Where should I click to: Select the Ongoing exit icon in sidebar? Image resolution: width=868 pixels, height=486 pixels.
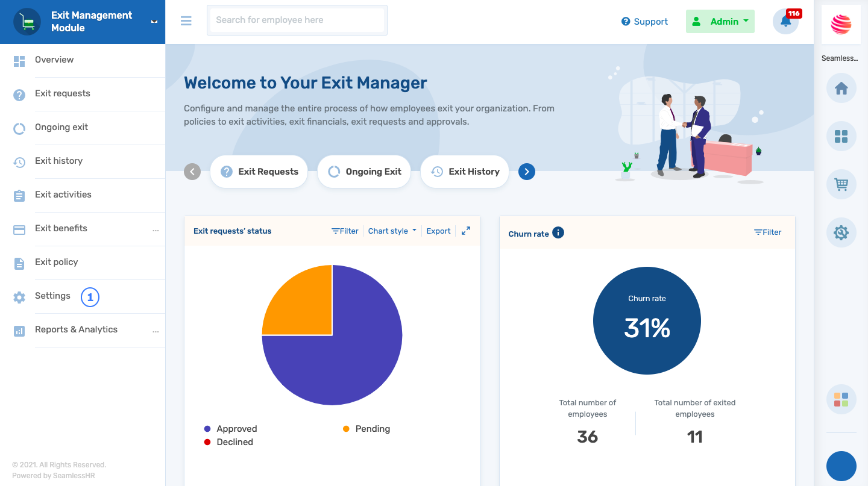point(19,128)
